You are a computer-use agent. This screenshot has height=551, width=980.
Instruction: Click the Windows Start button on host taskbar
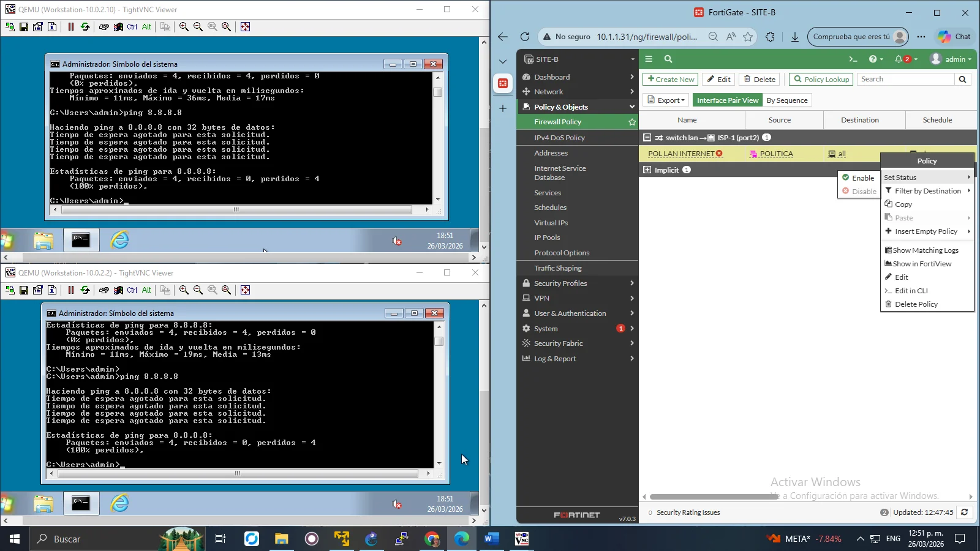pyautogui.click(x=14, y=539)
